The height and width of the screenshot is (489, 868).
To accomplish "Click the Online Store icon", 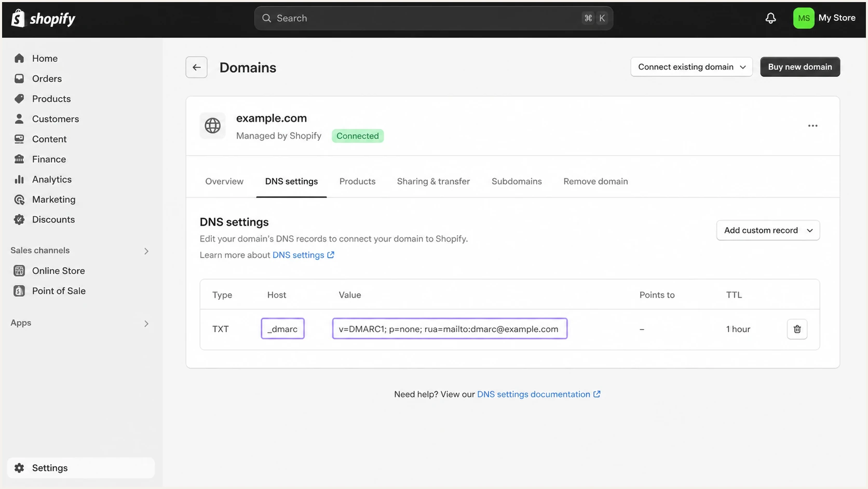I will pyautogui.click(x=19, y=271).
